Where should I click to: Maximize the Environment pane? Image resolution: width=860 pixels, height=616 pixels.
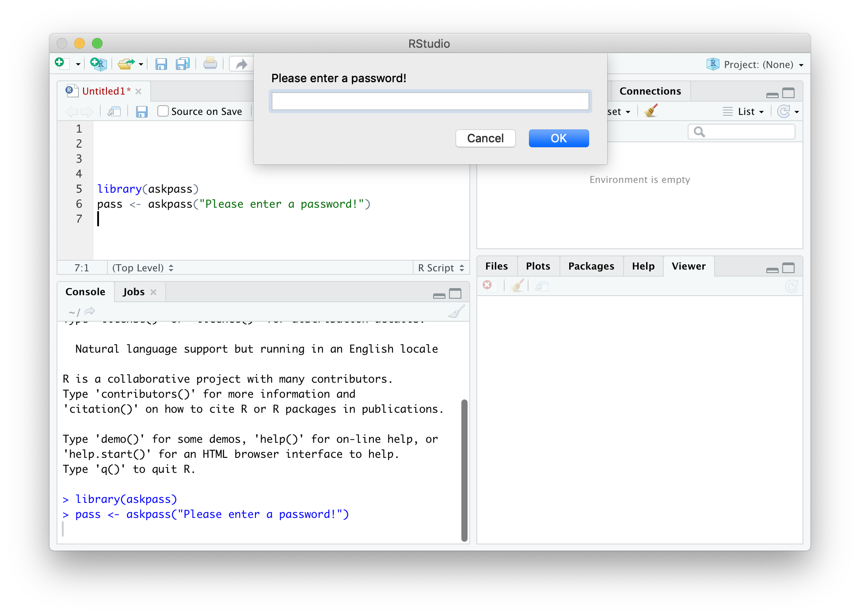click(x=788, y=93)
